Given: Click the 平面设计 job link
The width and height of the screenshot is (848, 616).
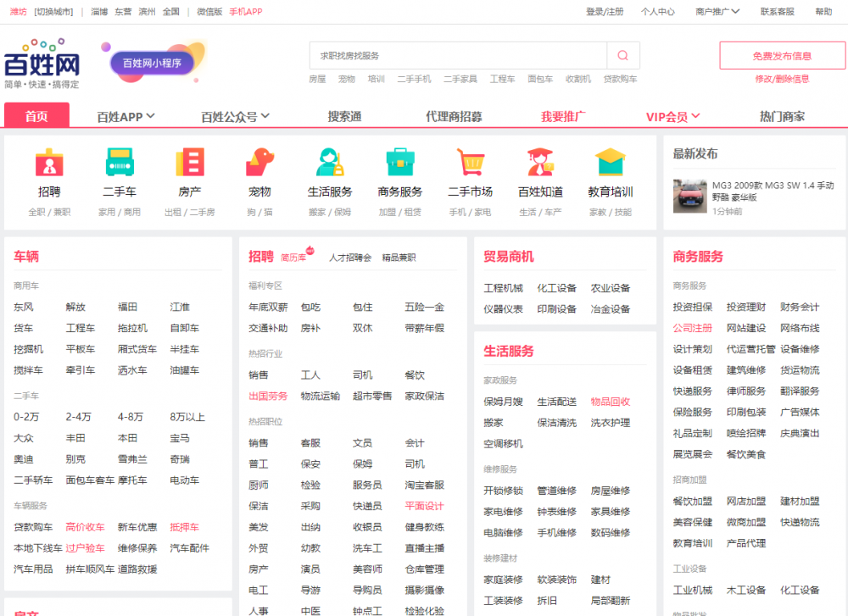Looking at the screenshot, I should (424, 507).
